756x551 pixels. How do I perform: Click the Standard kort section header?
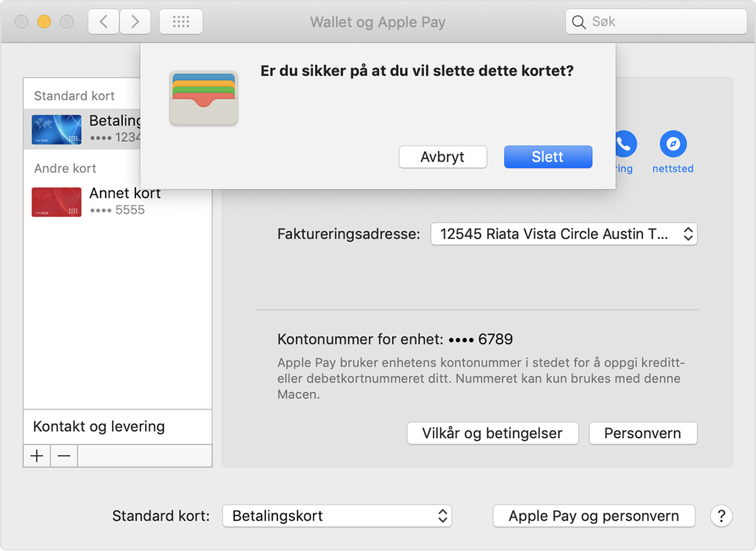coord(74,96)
